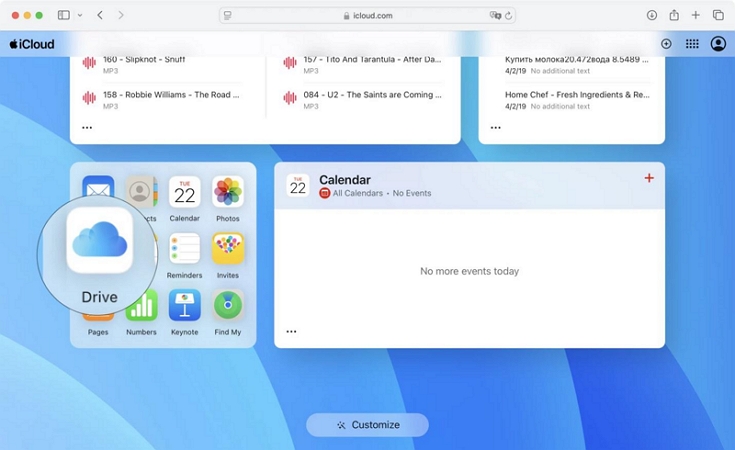735x450 pixels.
Task: Open Drive widget more options ellipsis
Action: [87, 128]
